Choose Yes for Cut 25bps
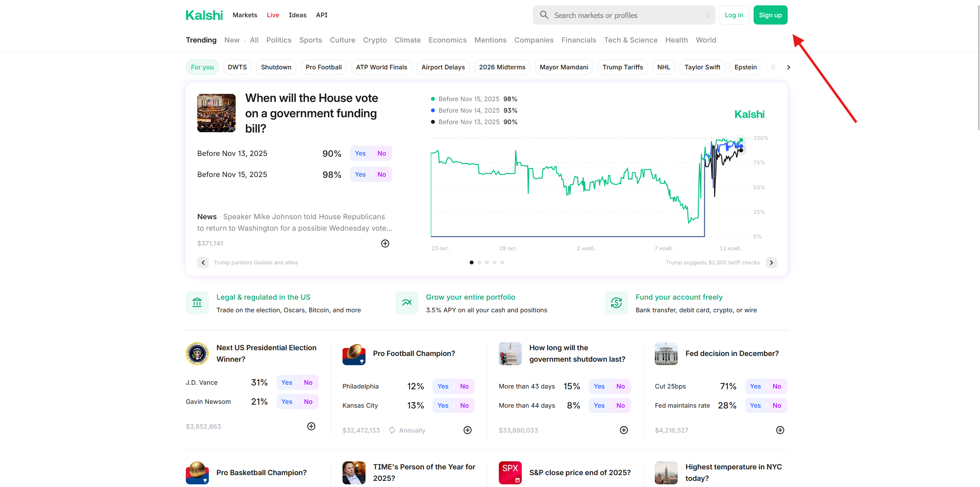This screenshot has width=980, height=487. pos(755,386)
